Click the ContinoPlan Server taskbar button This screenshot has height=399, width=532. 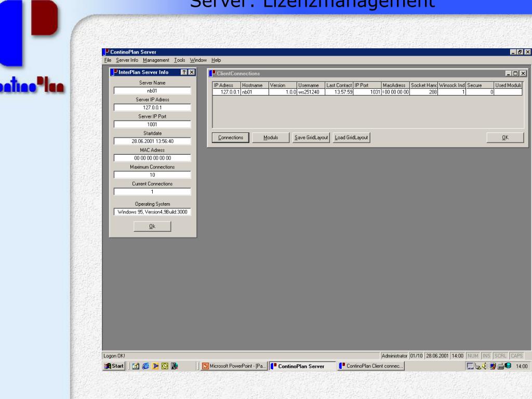[x=303, y=366]
